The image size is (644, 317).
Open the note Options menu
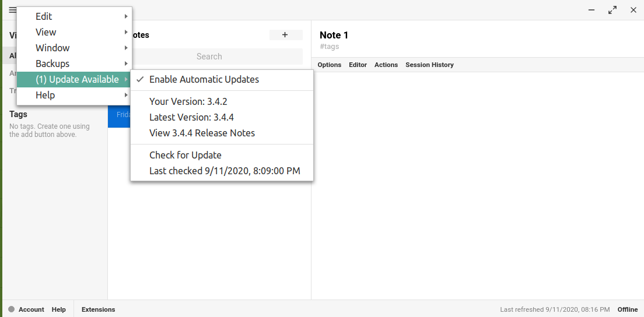click(x=330, y=65)
